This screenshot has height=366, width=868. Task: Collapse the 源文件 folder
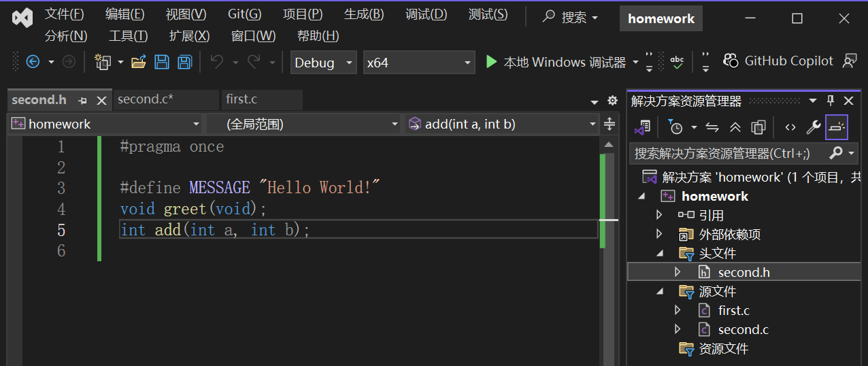pos(658,291)
